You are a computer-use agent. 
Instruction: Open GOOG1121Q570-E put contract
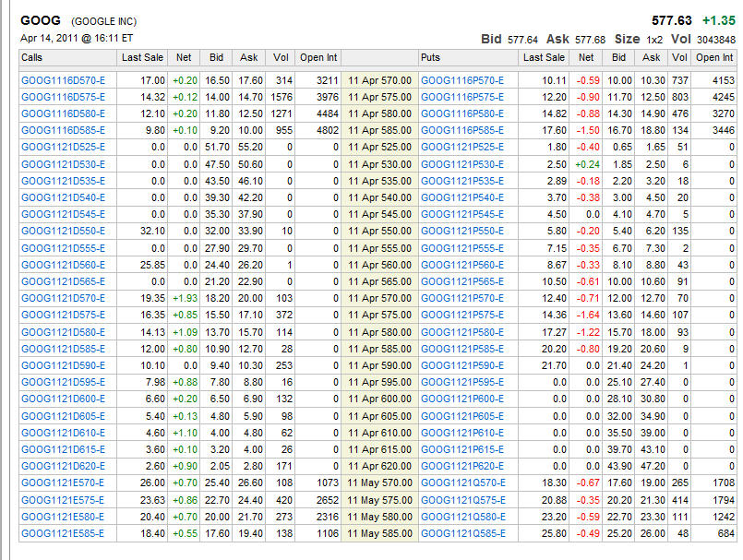coord(462,483)
